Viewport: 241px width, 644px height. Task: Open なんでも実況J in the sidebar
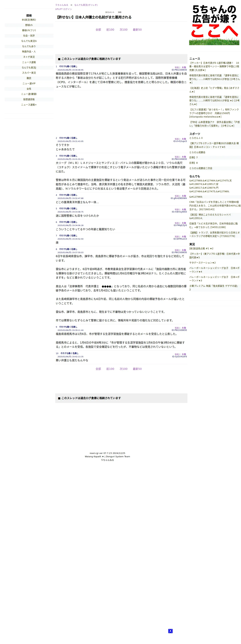pyautogui.click(x=29, y=68)
